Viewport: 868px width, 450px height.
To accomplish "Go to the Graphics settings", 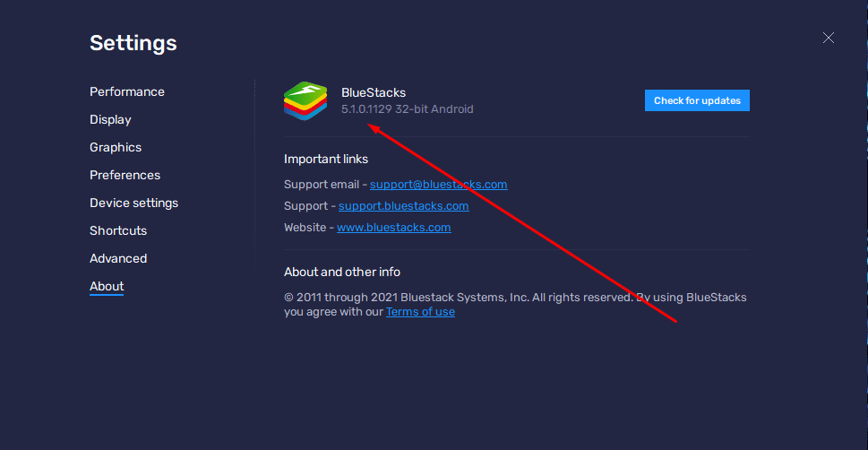I will 116,147.
